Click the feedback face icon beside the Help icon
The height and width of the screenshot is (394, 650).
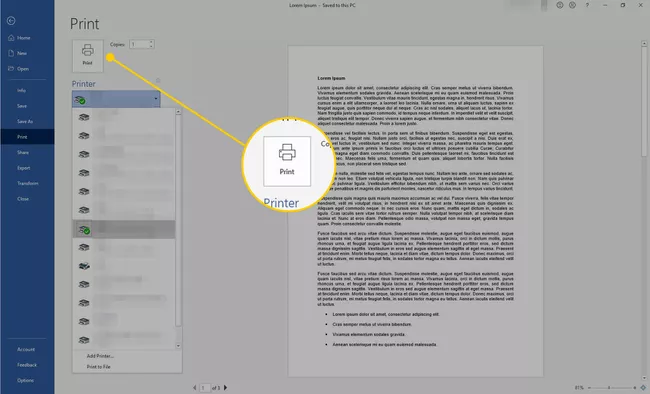[x=572, y=5]
